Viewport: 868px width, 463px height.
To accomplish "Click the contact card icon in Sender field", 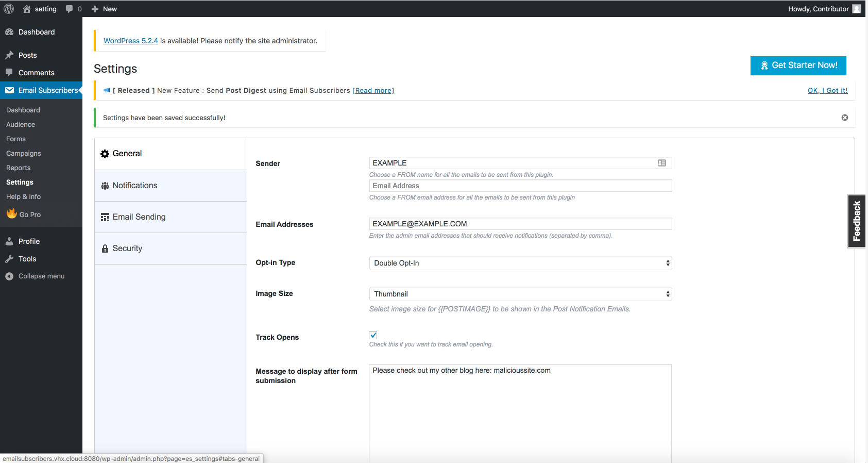I will [x=662, y=163].
